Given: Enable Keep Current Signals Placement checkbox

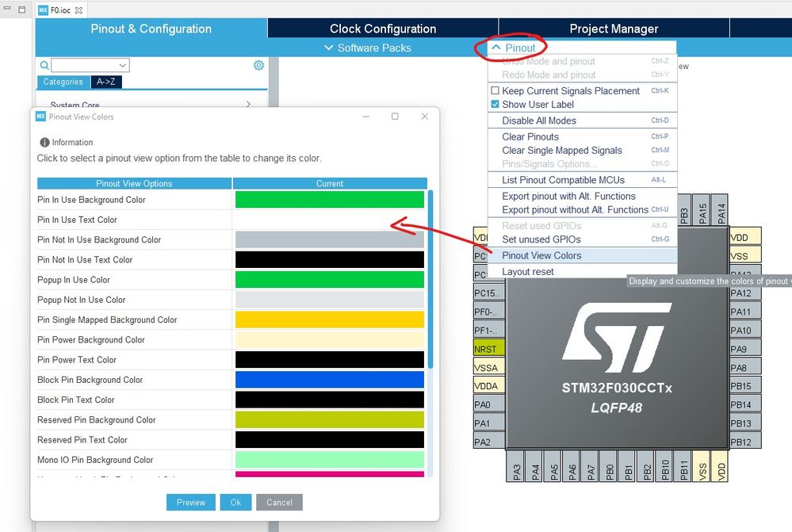Looking at the screenshot, I should (495, 90).
